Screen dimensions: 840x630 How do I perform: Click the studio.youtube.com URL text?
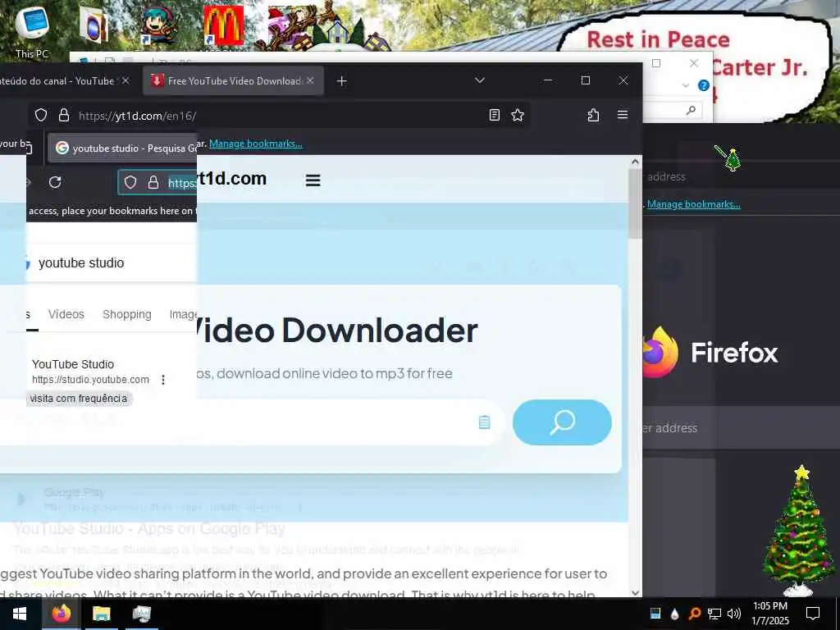coord(90,380)
